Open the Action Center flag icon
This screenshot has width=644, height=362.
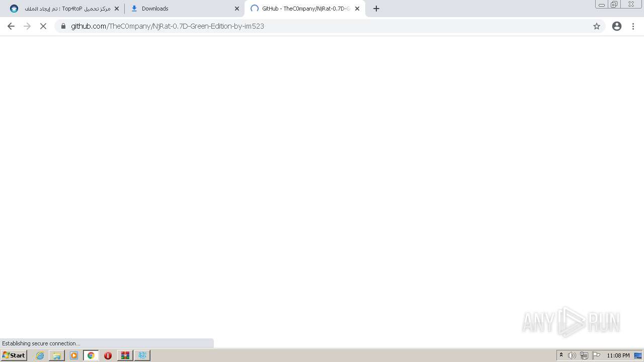tap(596, 355)
